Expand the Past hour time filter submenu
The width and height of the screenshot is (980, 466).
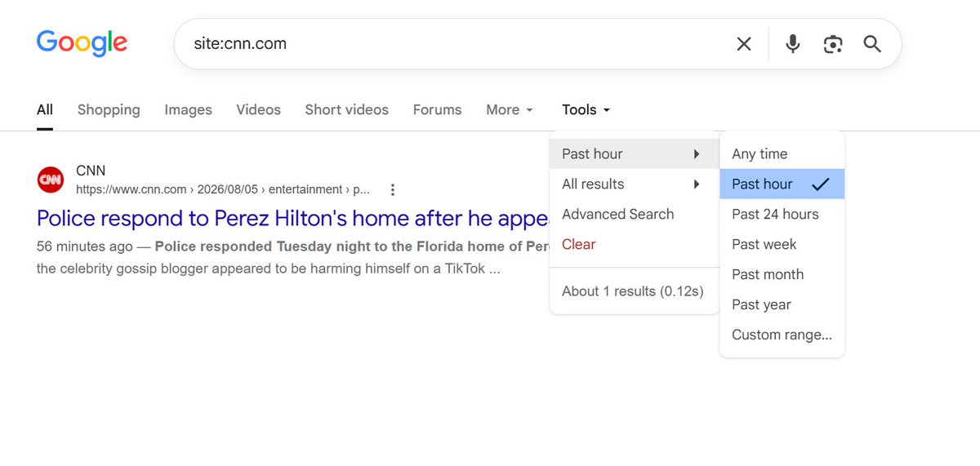[x=634, y=154]
